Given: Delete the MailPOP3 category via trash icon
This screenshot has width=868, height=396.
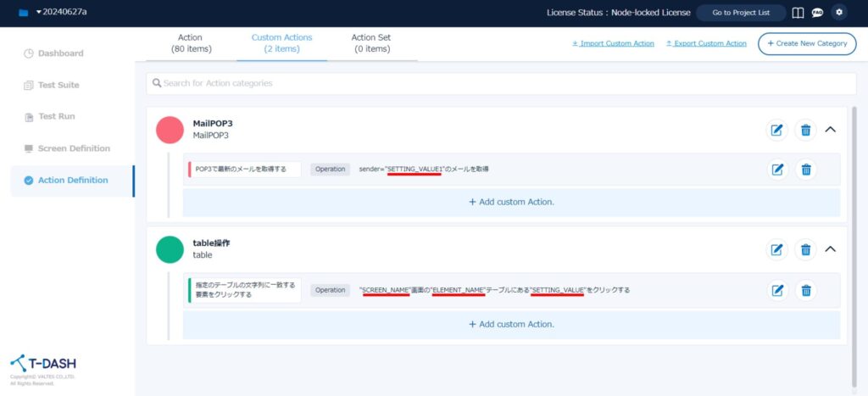Looking at the screenshot, I should click(806, 130).
